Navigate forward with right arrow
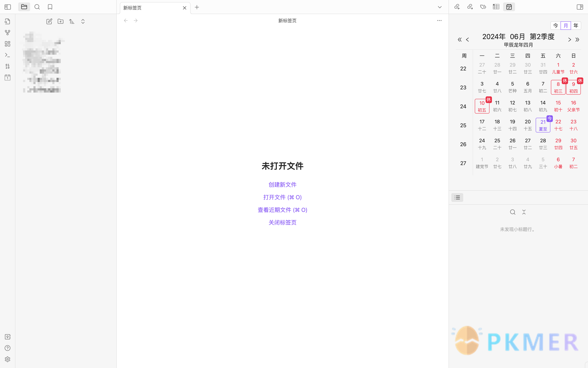The width and height of the screenshot is (588, 368). 136,21
